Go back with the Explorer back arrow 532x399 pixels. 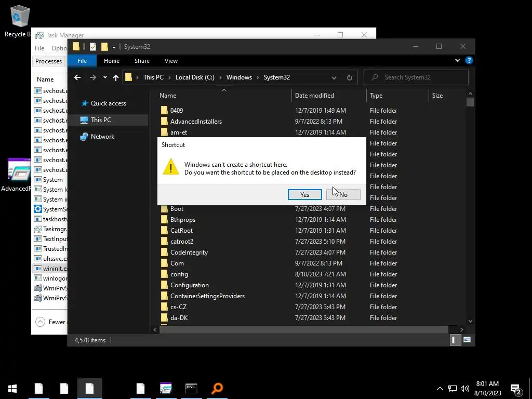77,77
